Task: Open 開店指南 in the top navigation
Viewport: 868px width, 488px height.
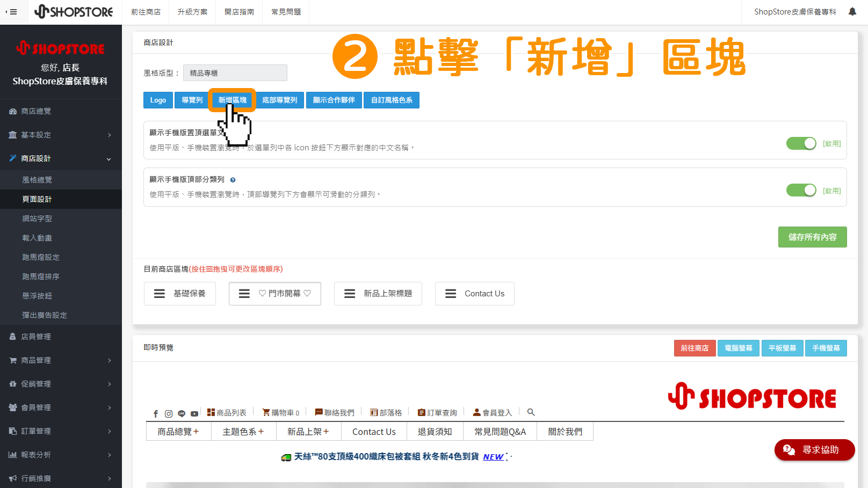Action: tap(239, 12)
